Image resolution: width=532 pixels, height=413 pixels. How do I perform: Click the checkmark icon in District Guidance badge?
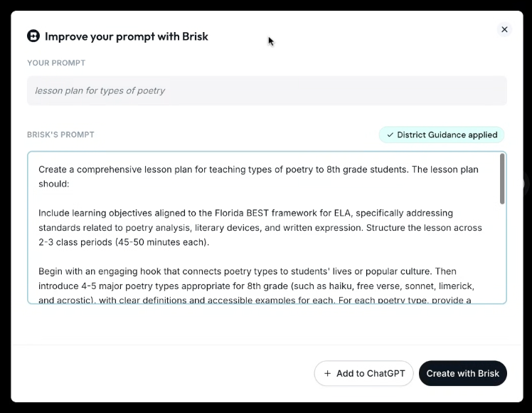[390, 135]
